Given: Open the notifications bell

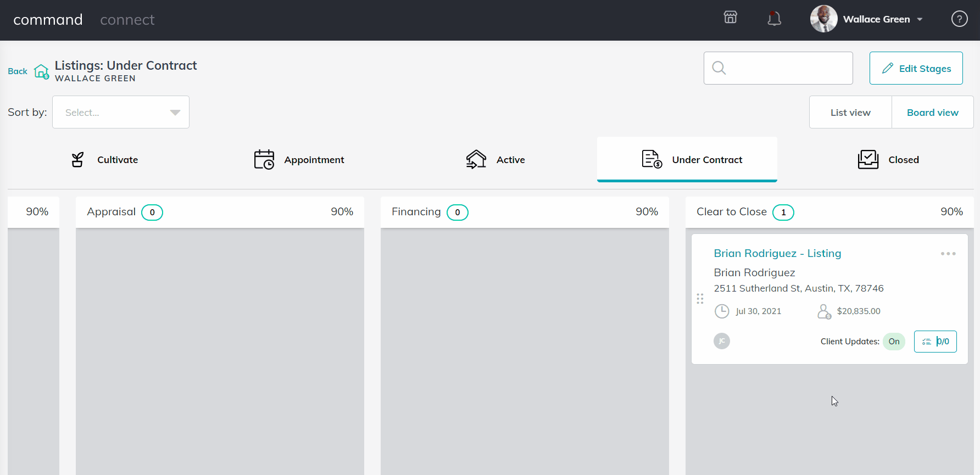Looking at the screenshot, I should pyautogui.click(x=774, y=19).
